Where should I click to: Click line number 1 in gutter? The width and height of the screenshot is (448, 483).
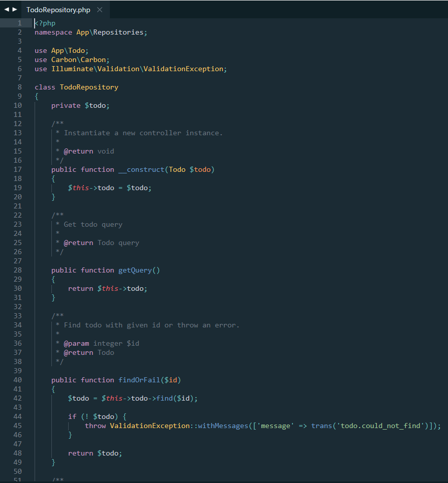coord(19,23)
